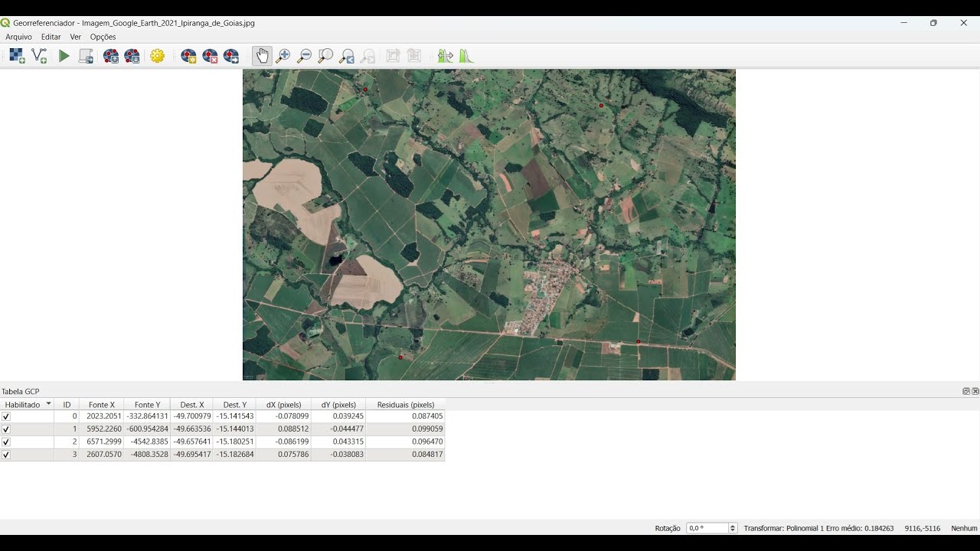This screenshot has width=980, height=551.
Task: Uncheck Habilitado for GCP ID 3
Action: click(x=6, y=455)
